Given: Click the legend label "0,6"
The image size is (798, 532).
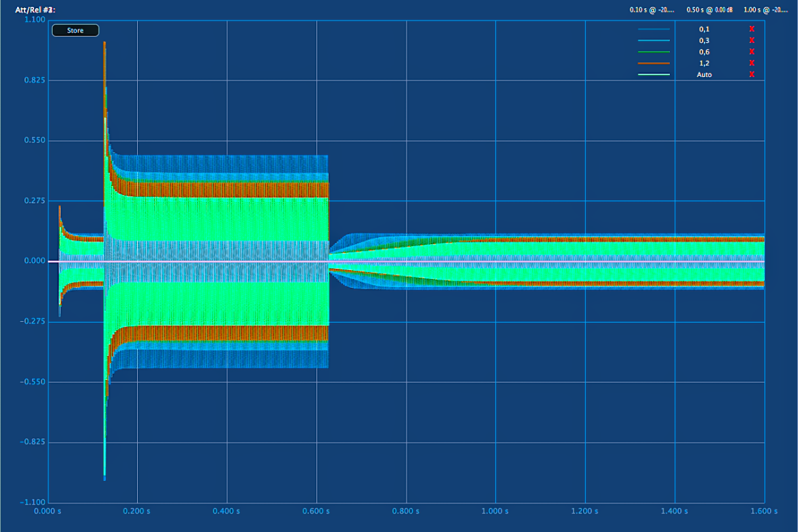Looking at the screenshot, I should pos(705,52).
